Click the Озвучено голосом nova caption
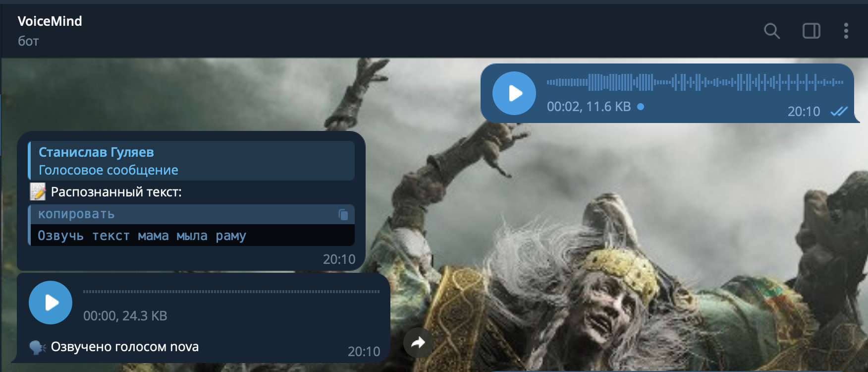868x372 pixels. click(125, 347)
